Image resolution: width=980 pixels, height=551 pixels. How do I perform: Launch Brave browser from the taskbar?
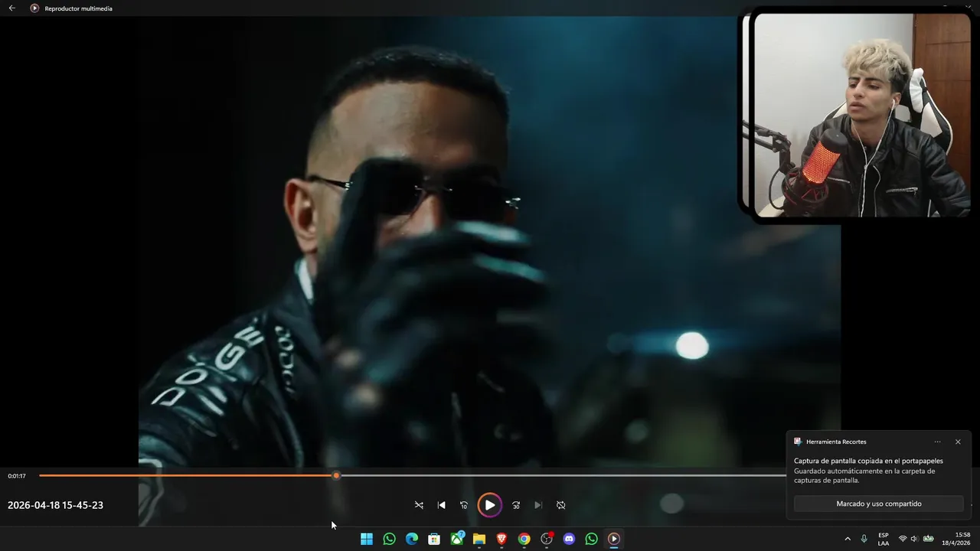click(501, 539)
